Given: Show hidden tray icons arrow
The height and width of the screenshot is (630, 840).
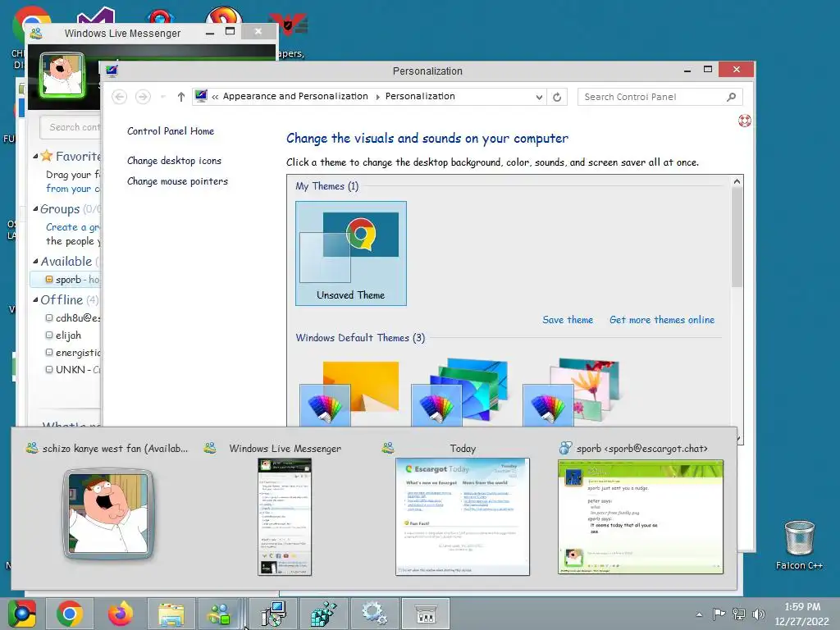Looking at the screenshot, I should click(699, 614).
